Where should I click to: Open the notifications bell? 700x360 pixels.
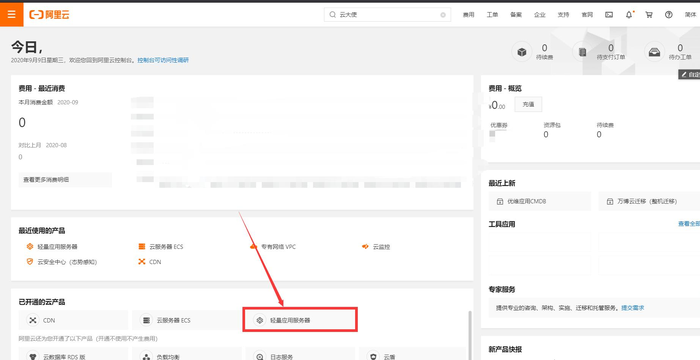629,15
